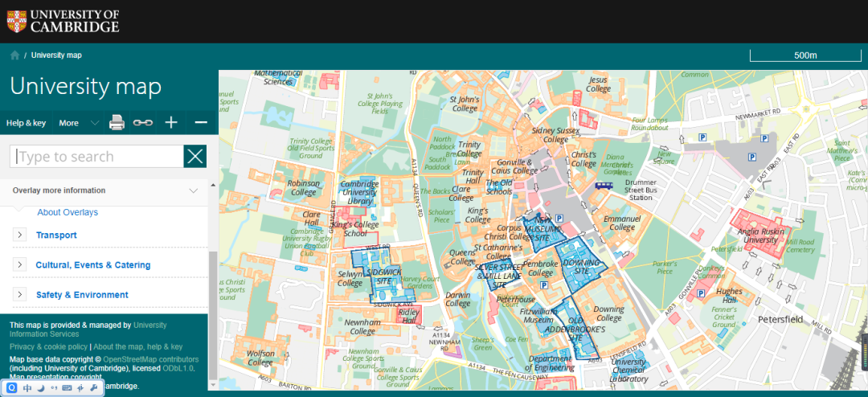Click the print map icon
Viewport: 868px width, 397px height.
pyautogui.click(x=117, y=123)
